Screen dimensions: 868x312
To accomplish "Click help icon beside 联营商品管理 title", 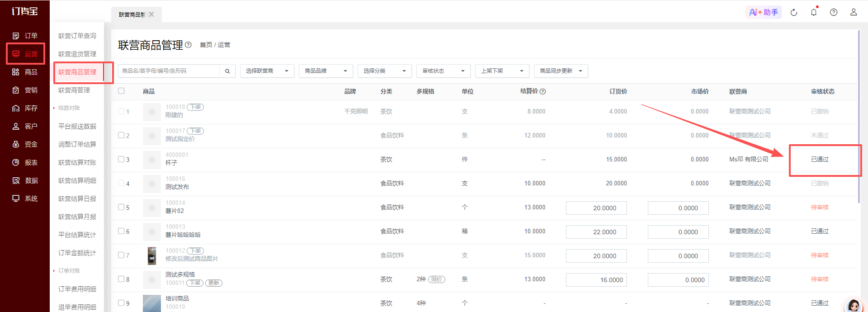I will pos(189,45).
